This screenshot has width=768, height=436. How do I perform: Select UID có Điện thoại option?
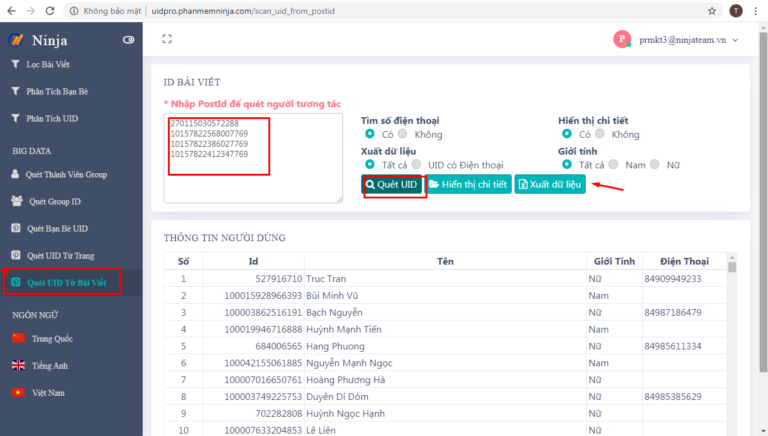click(416, 164)
